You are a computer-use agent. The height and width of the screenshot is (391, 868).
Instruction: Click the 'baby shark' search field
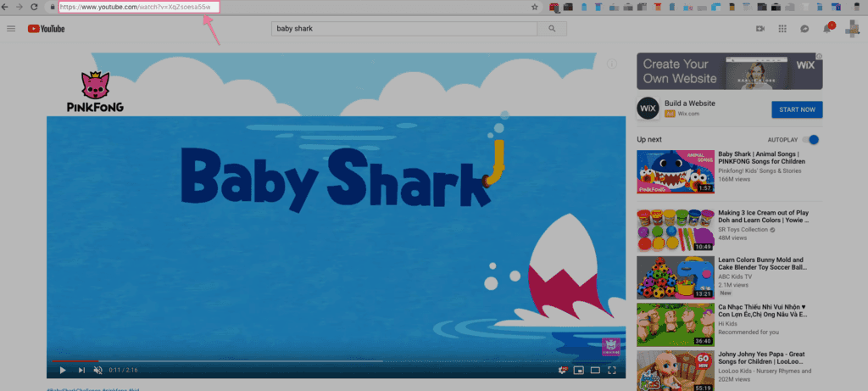point(404,29)
